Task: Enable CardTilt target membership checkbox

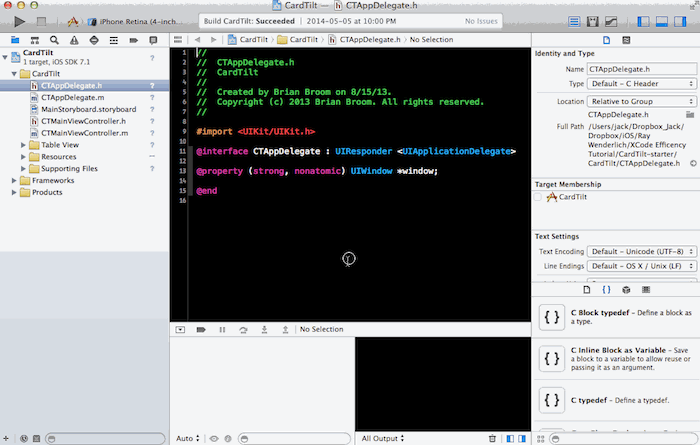Action: (x=538, y=197)
